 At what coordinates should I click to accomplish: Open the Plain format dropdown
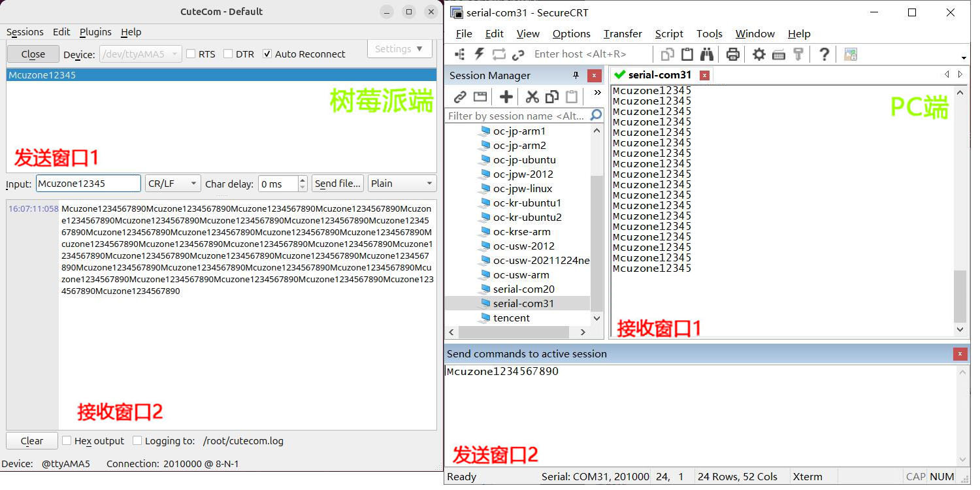click(402, 184)
